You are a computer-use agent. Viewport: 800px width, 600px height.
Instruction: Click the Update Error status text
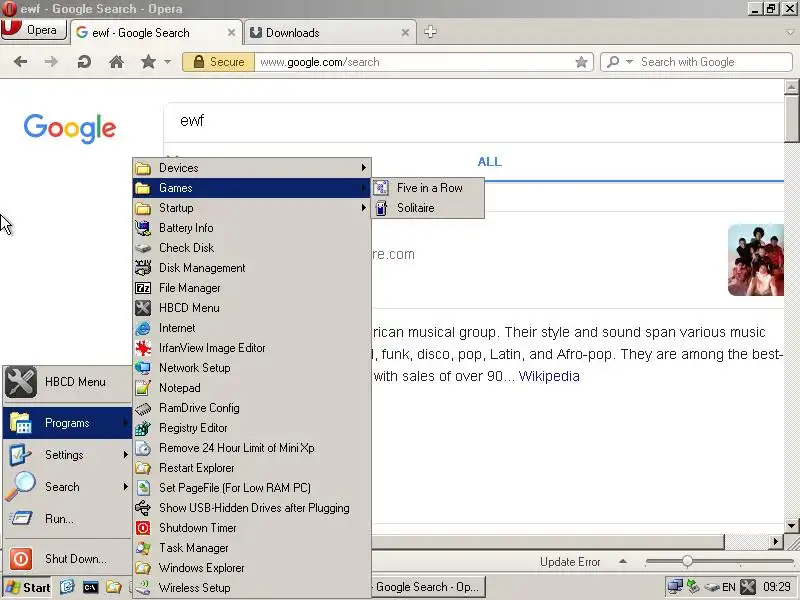point(570,562)
